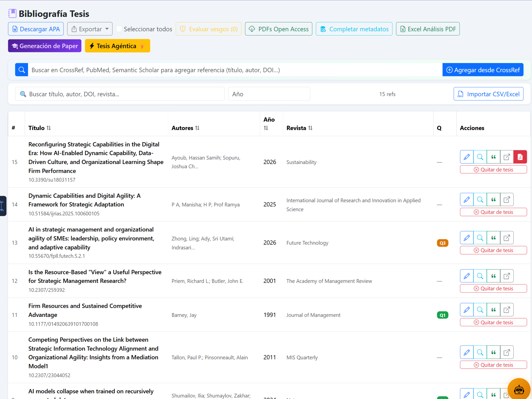532x399 pixels.
Task: Open the red PDF icon for reference 15
Action: click(x=520, y=157)
